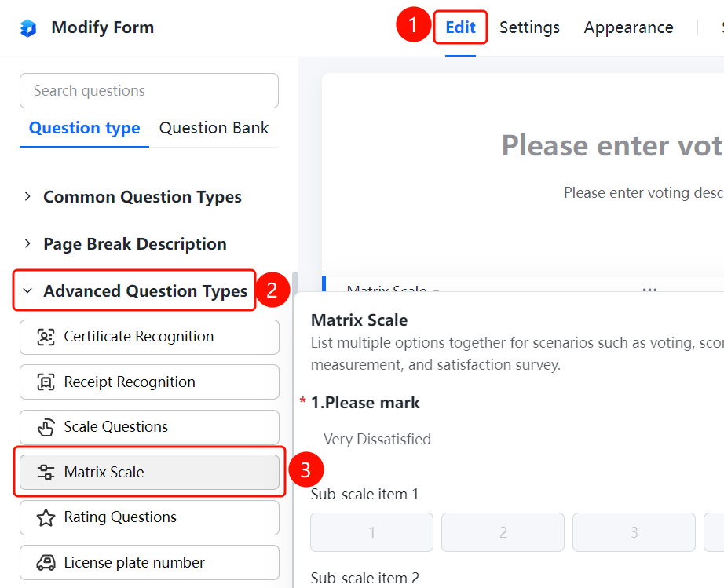The image size is (724, 588).
Task: Select the Edit tab
Action: (460, 27)
